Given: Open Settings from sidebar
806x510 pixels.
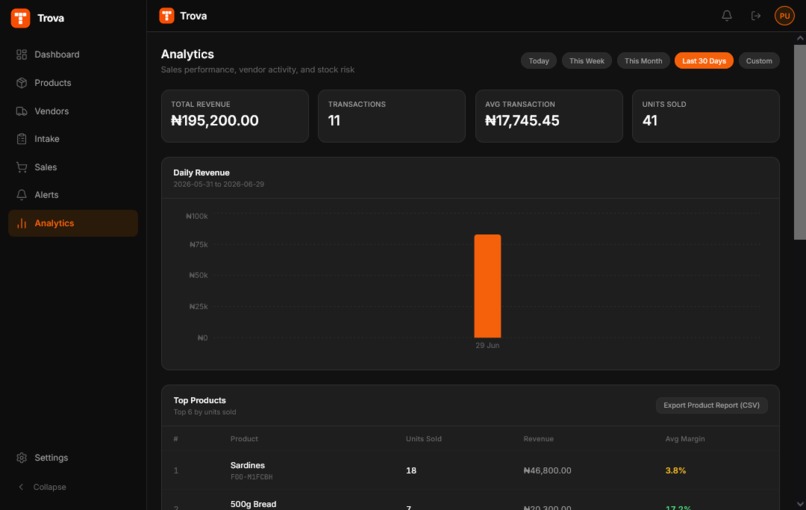Looking at the screenshot, I should 73,458.
